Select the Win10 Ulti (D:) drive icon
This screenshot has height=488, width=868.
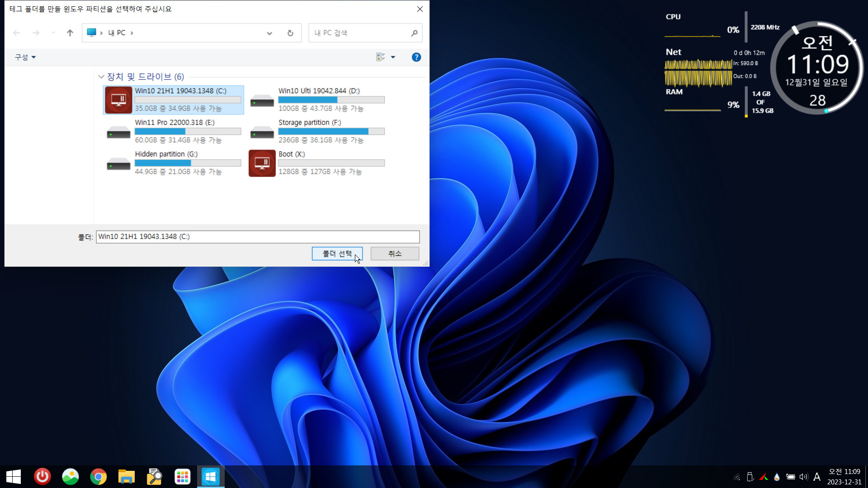coord(262,100)
